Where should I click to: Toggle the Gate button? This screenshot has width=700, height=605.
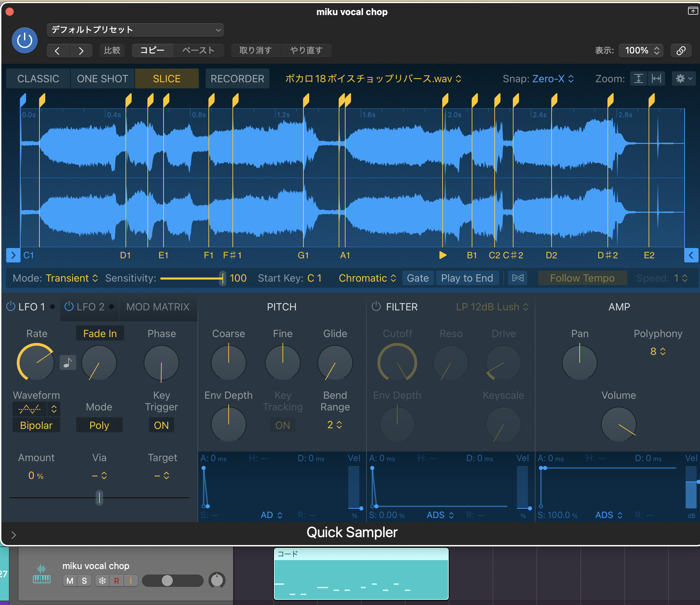(418, 278)
